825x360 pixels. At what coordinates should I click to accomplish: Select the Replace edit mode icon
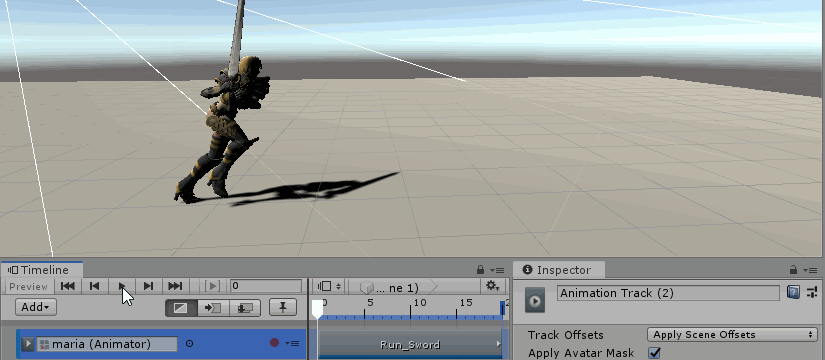(245, 308)
